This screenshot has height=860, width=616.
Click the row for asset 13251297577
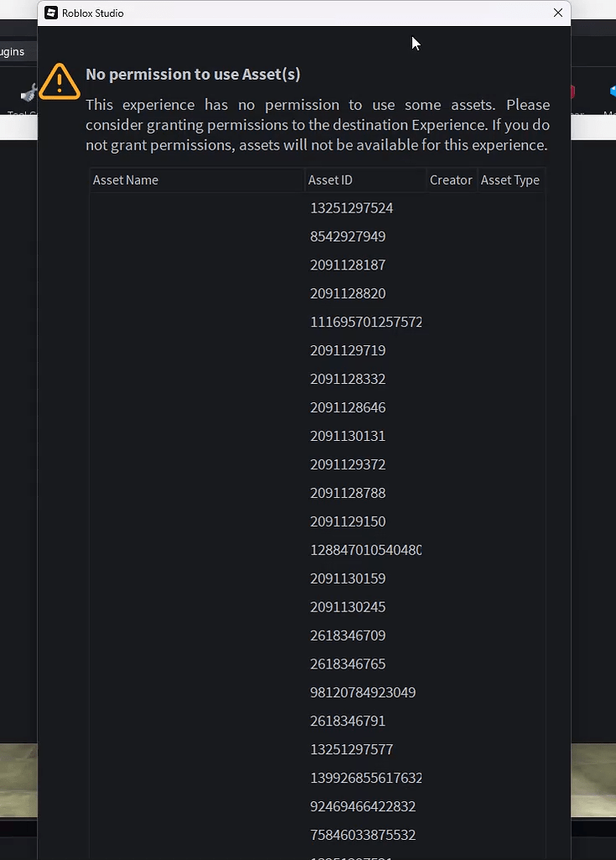pyautogui.click(x=351, y=749)
